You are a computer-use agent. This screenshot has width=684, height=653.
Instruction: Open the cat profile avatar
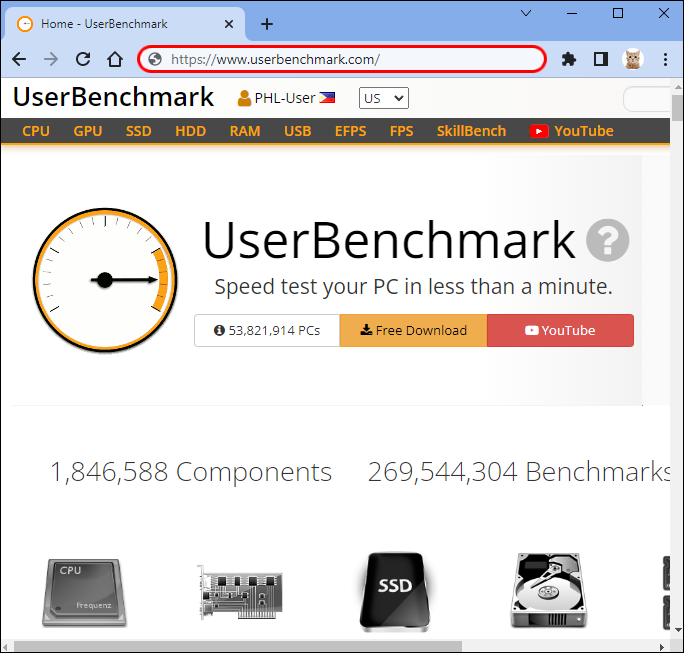tap(633, 59)
